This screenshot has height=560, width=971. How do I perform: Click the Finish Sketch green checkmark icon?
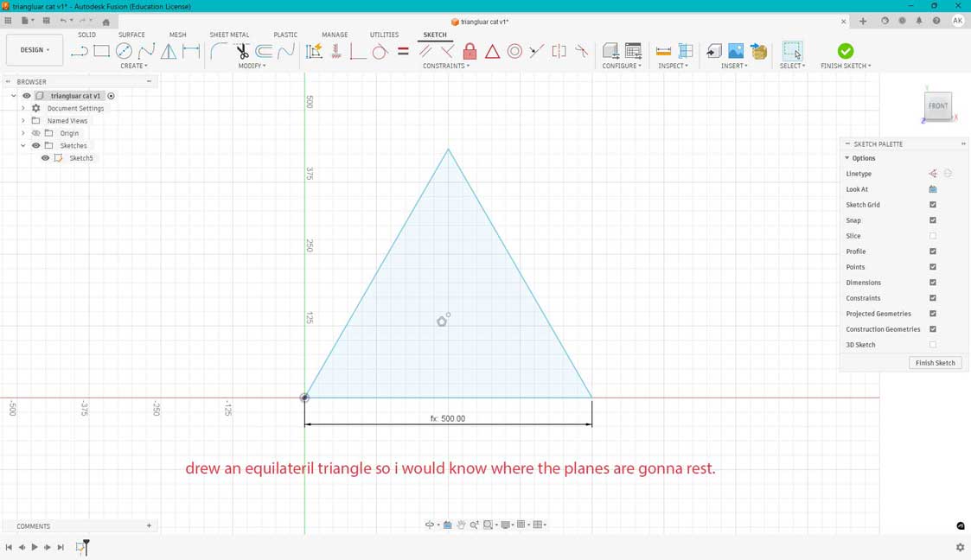(x=845, y=51)
